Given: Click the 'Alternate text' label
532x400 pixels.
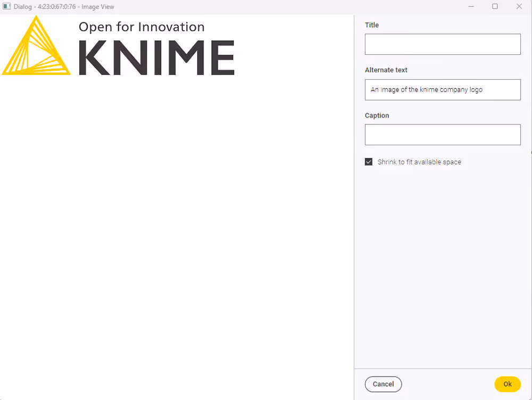Looking at the screenshot, I should (x=386, y=70).
